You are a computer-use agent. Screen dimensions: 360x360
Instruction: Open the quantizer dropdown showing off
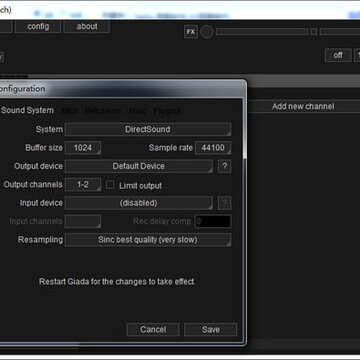[x=338, y=55]
